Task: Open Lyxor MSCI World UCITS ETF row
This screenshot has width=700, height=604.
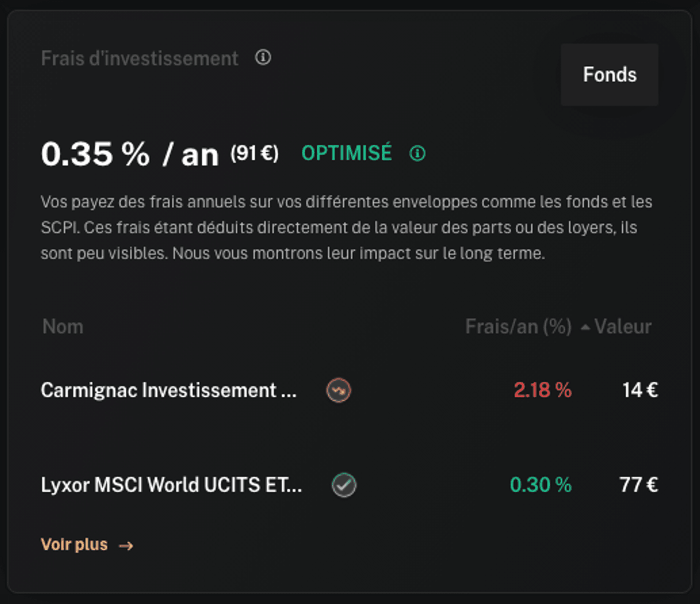Action: [171, 485]
